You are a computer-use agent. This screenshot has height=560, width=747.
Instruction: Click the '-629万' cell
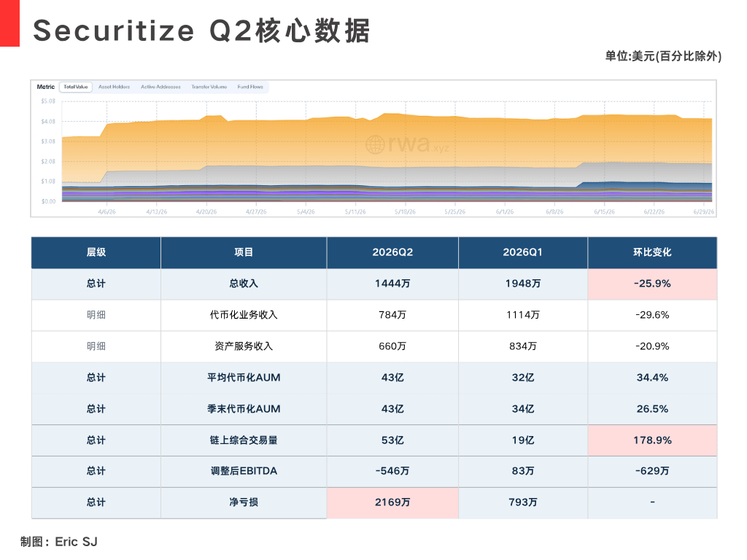tap(652, 471)
